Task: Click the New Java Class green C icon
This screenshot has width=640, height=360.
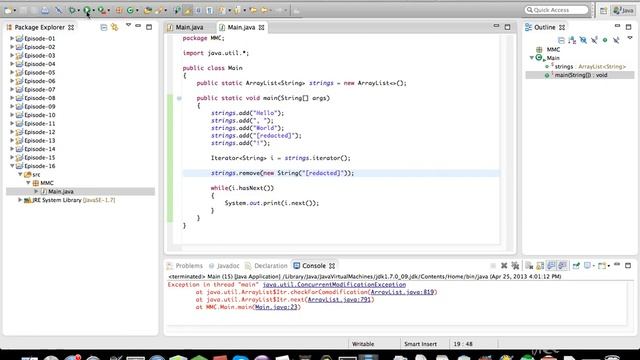Action: [x=130, y=10]
